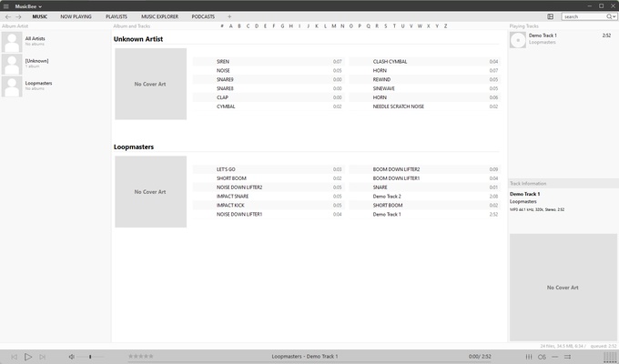Toggle the last.fm scrobble icon
This screenshot has height=364, width=619.
[542, 357]
